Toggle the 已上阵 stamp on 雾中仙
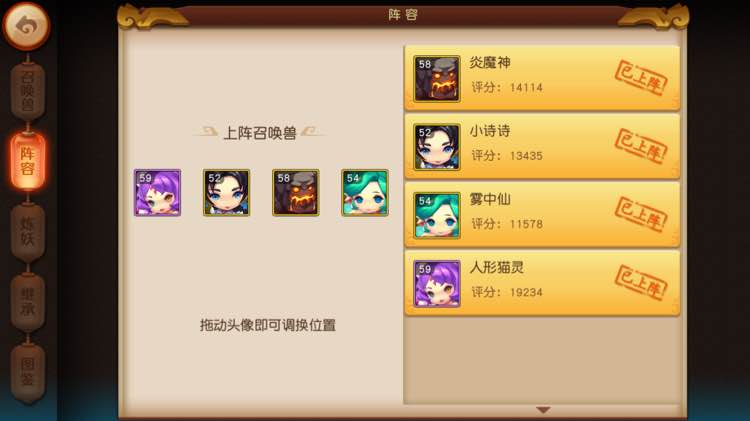Screen dimensions: 750x421 (641, 215)
